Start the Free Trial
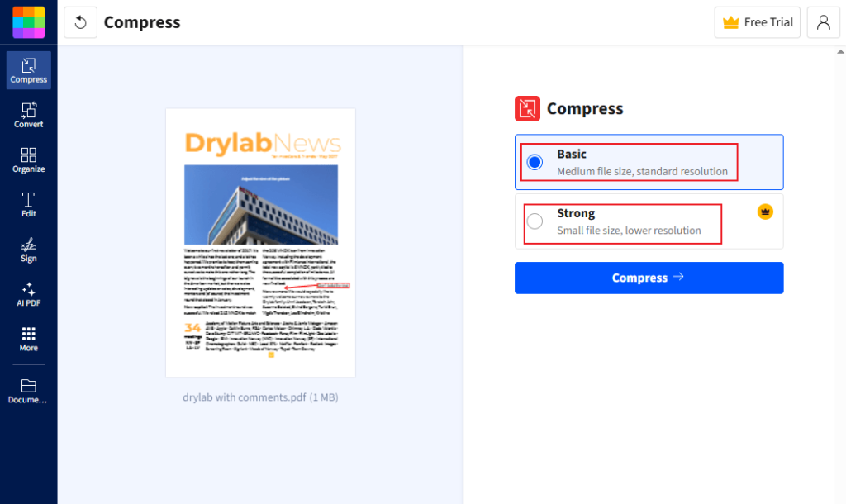The image size is (846, 504). (757, 22)
